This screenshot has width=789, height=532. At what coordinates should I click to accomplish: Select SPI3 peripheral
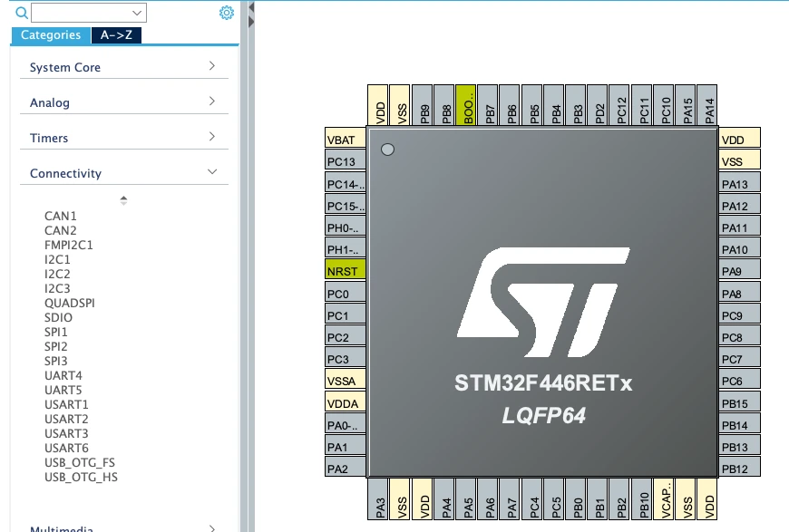click(x=56, y=361)
